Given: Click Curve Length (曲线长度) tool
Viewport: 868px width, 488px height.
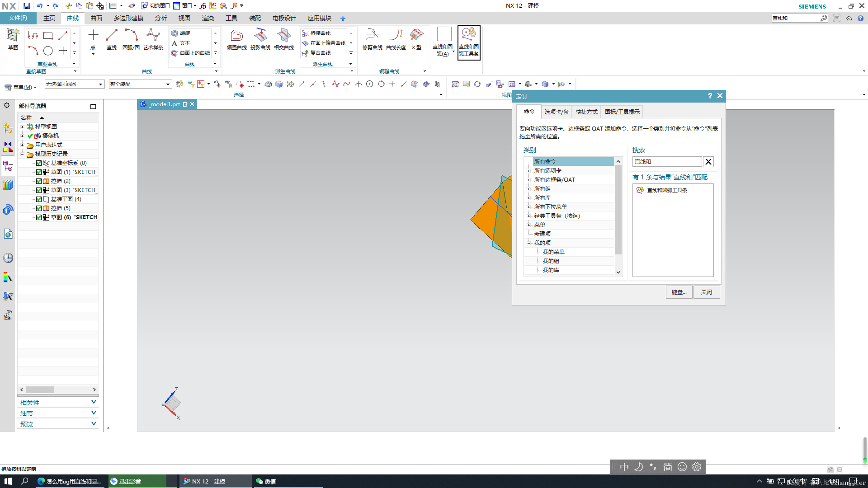Looking at the screenshot, I should pyautogui.click(x=396, y=39).
